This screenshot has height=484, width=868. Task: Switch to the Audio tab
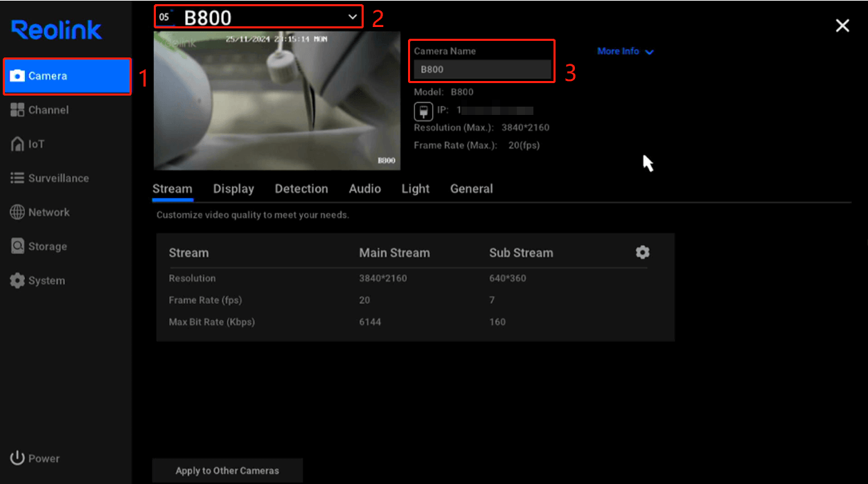coord(365,189)
